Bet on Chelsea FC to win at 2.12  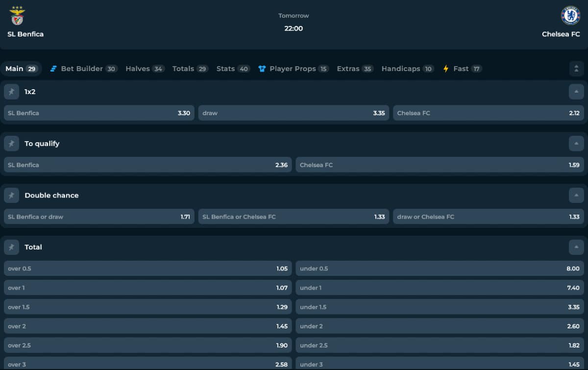coord(489,113)
